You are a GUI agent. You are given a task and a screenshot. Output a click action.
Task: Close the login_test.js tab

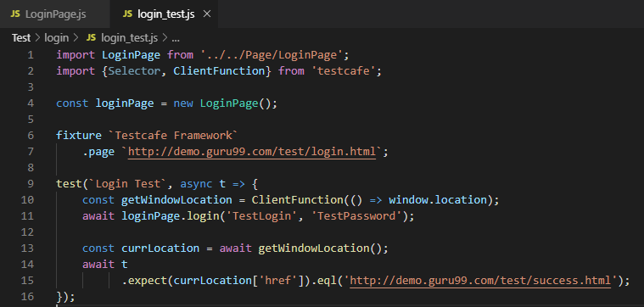pyautogui.click(x=207, y=14)
